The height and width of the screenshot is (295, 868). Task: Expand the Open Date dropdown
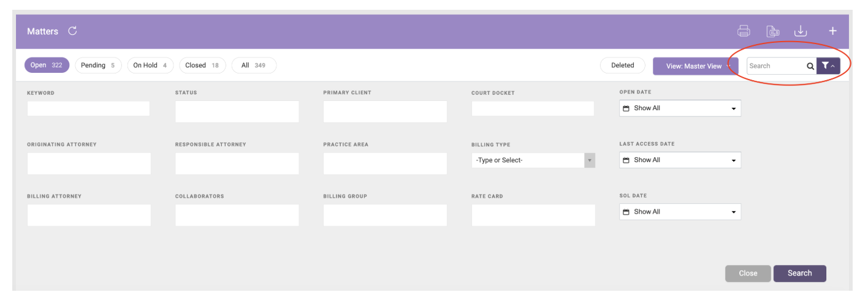tap(680, 108)
